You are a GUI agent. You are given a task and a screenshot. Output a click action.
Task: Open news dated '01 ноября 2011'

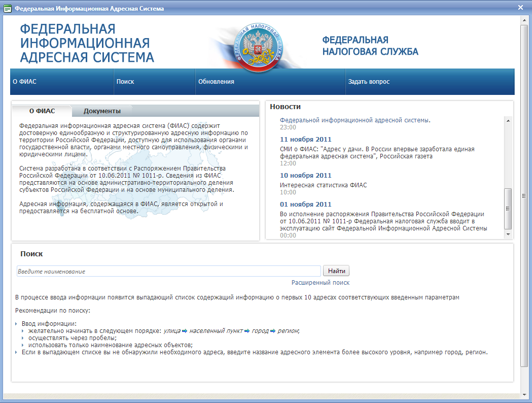(x=305, y=204)
